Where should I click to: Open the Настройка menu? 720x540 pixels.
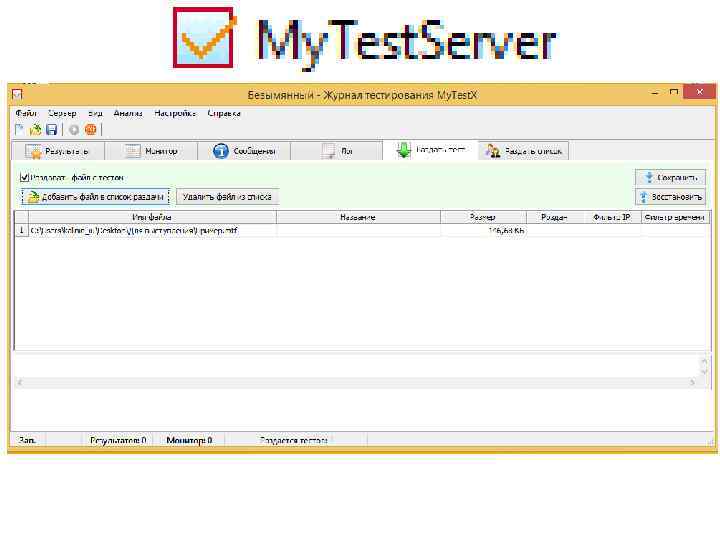pos(174,113)
